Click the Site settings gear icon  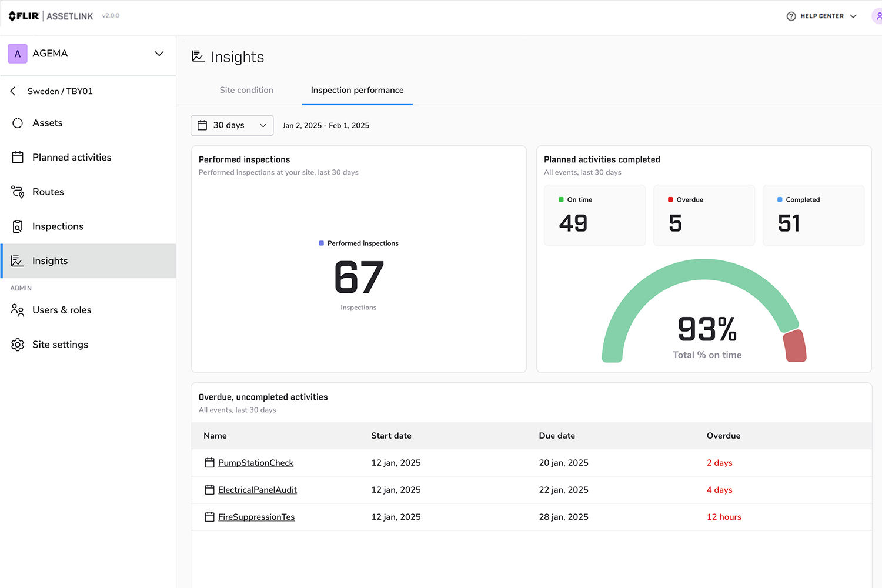click(x=18, y=345)
